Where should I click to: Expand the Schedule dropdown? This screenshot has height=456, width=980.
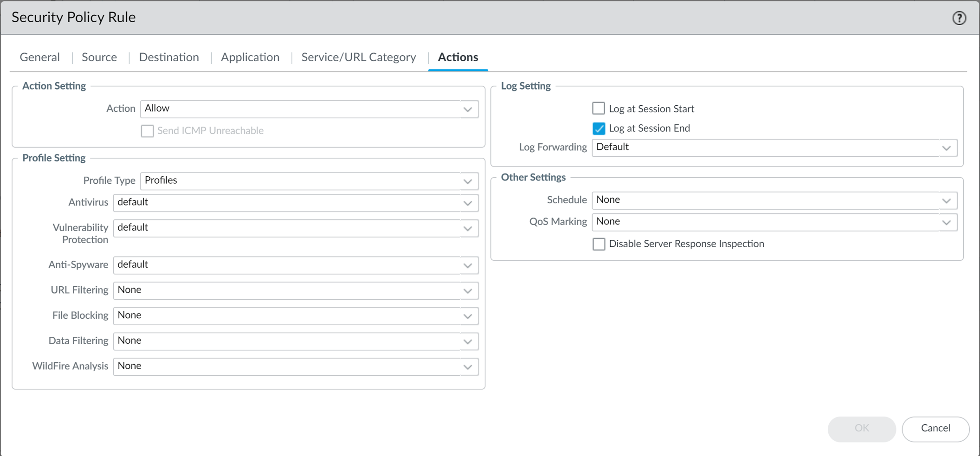point(774,200)
